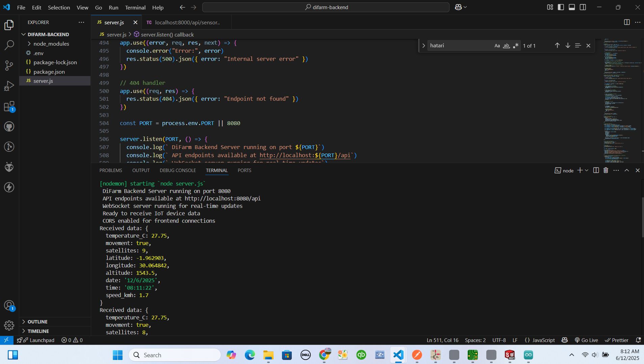644x364 pixels.
Task: Click Go Live in status bar
Action: (x=586, y=340)
